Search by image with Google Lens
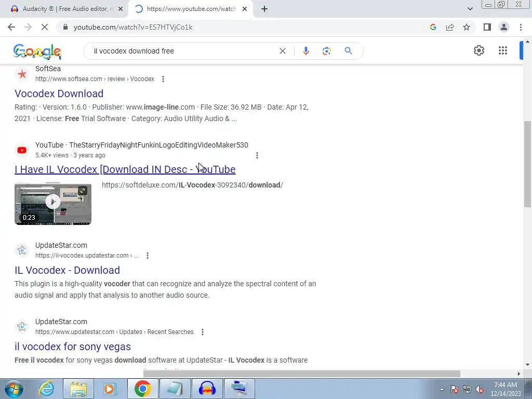This screenshot has width=532, height=399. [326, 51]
